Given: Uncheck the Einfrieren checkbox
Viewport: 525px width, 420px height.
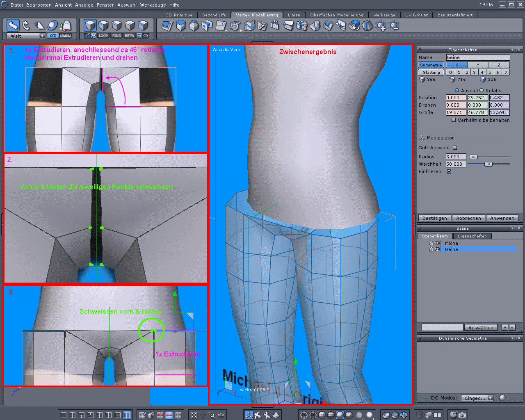Looking at the screenshot, I should [x=449, y=171].
